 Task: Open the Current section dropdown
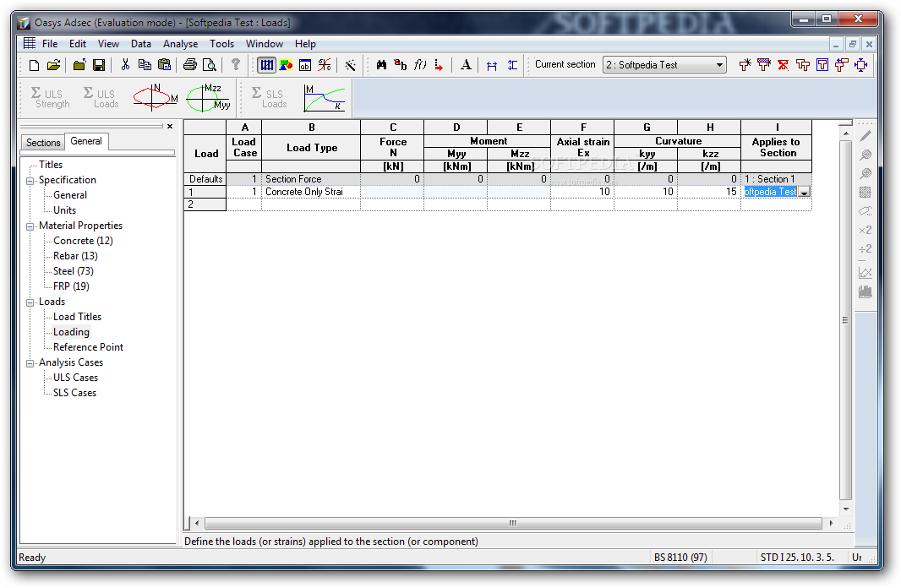coord(719,65)
